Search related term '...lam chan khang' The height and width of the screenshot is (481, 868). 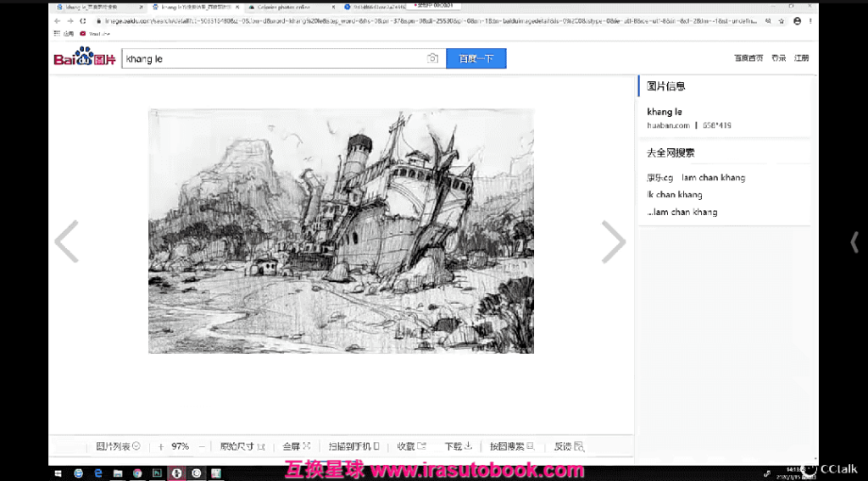(x=682, y=212)
